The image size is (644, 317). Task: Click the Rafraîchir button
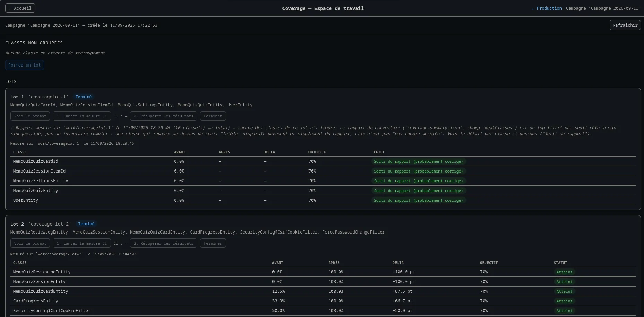tap(625, 25)
